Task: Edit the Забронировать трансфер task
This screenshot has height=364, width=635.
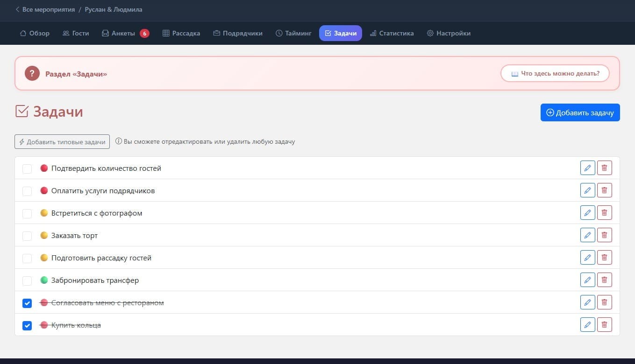Action: tap(588, 280)
